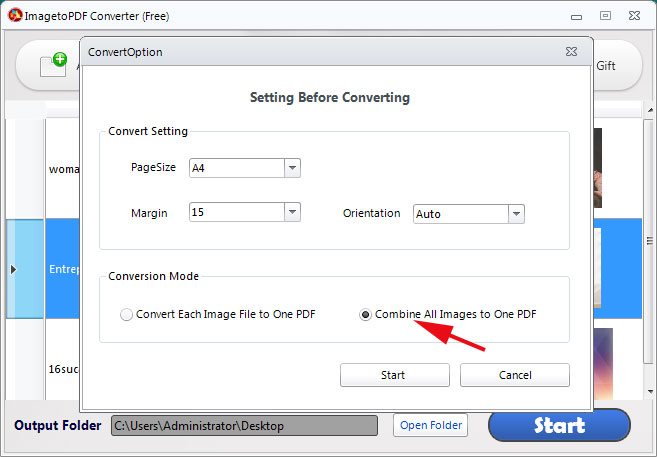
Task: Select the 'woma' file row in the list
Action: pyautogui.click(x=63, y=169)
